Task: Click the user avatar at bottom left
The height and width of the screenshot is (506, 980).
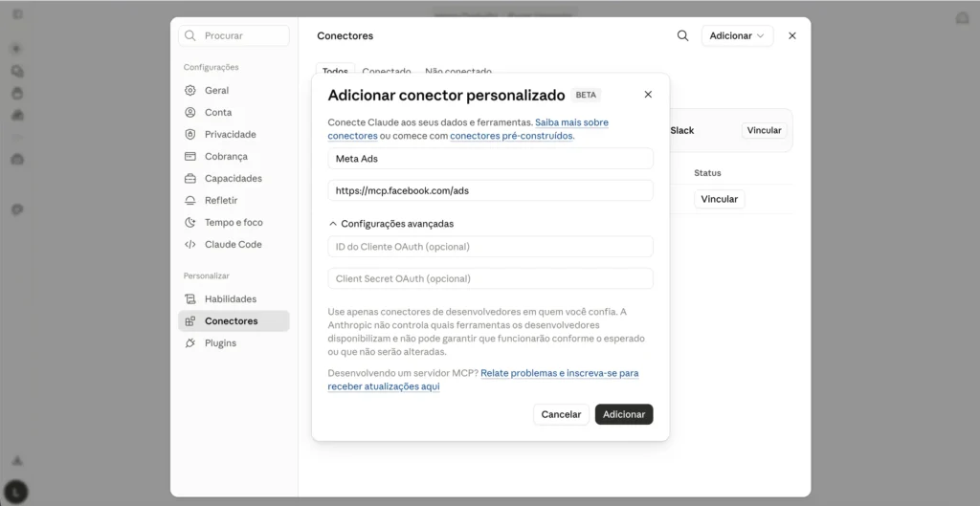Action: pos(17,491)
